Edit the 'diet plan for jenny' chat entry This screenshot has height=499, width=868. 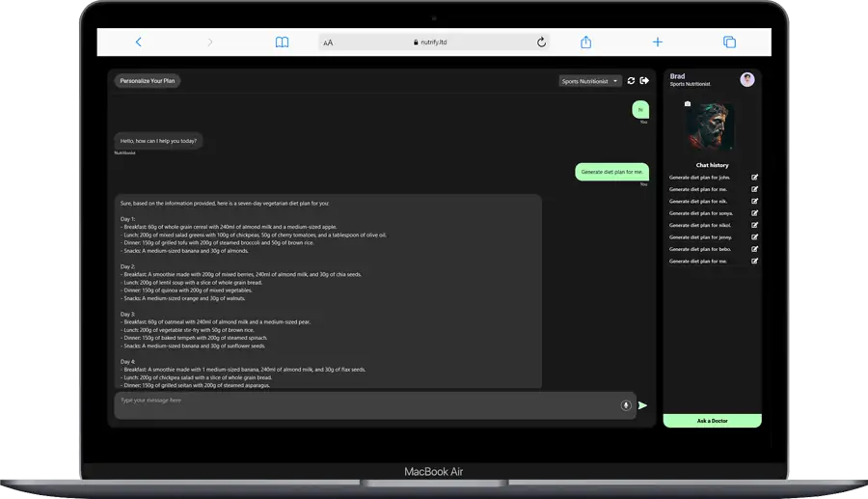[754, 236]
